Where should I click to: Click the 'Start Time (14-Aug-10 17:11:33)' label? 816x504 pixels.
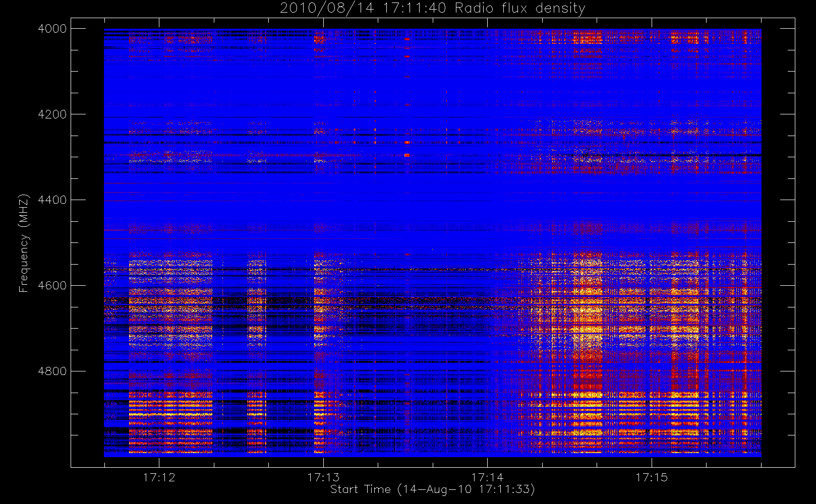click(432, 489)
